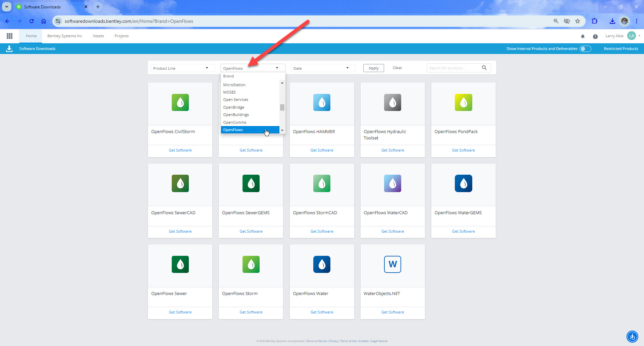Click the browser address bar URL
Screen dimensions: 644x346
point(129,21)
